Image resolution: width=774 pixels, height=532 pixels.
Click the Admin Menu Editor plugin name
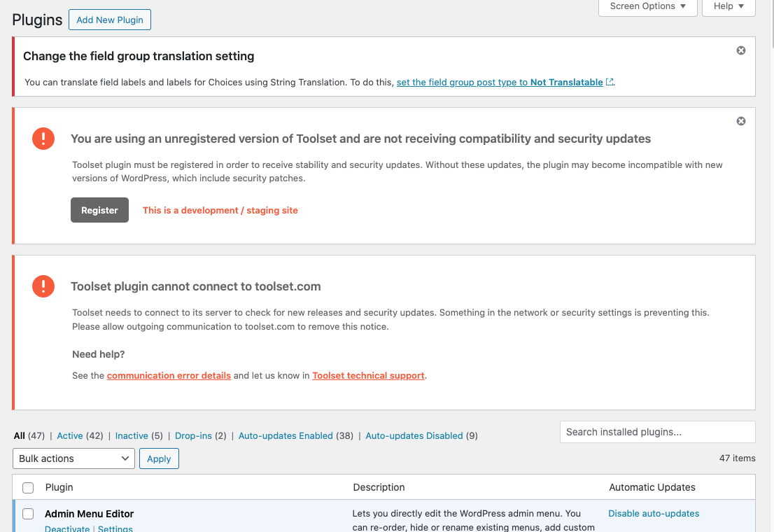tap(90, 514)
